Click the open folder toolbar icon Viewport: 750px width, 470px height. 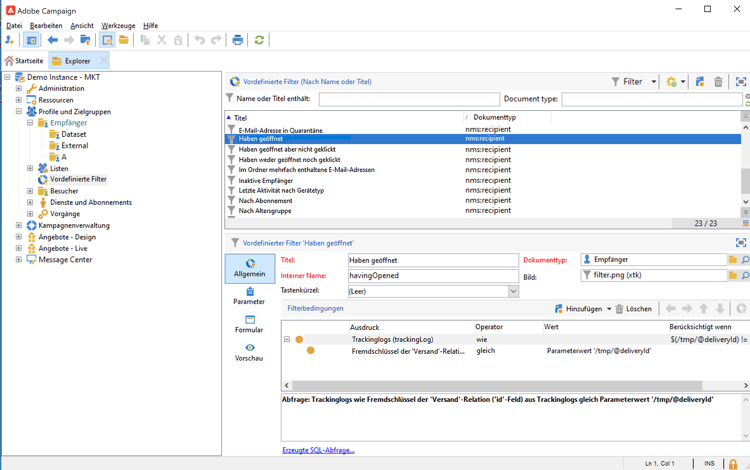click(124, 40)
